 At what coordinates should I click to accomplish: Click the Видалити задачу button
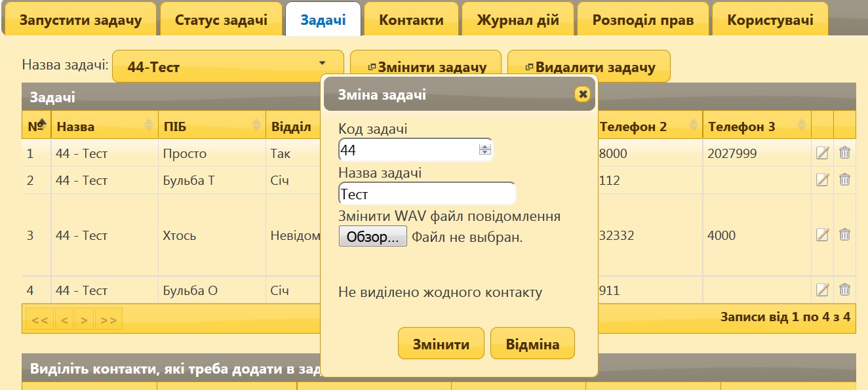[589, 66]
